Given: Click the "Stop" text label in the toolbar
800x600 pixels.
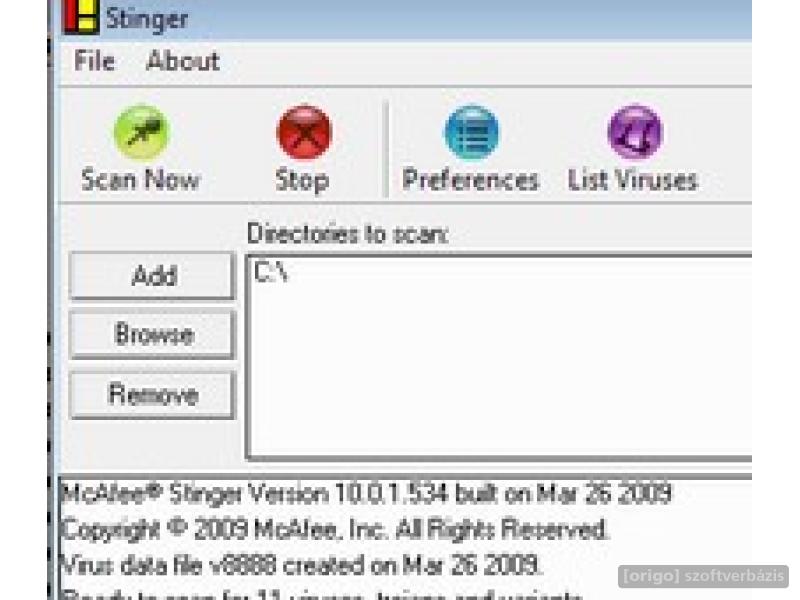Looking at the screenshot, I should 302,181.
